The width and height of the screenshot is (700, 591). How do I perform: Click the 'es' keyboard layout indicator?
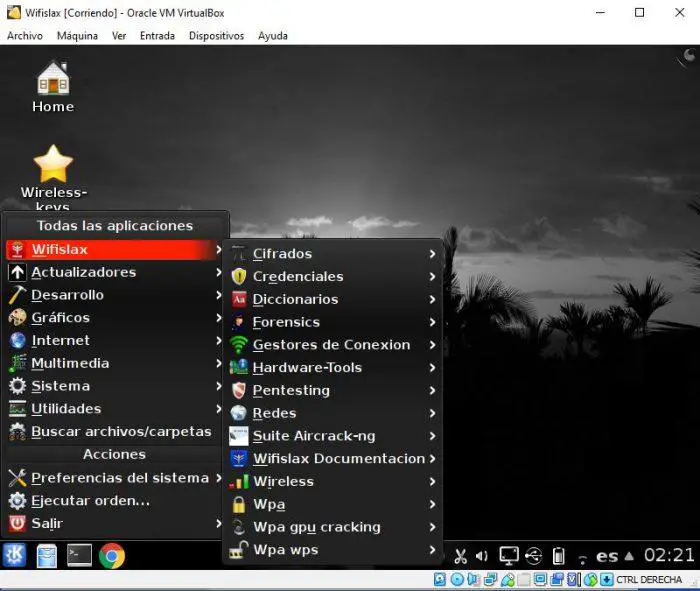[607, 557]
